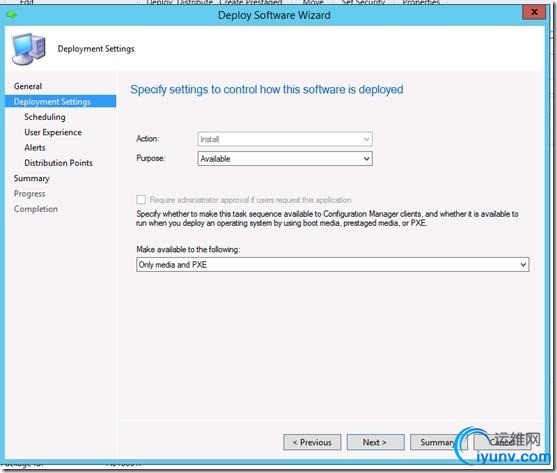Viewport: 557px width, 473px height.
Task: Close the Deploy Software Wizard window
Action: tap(534, 12)
